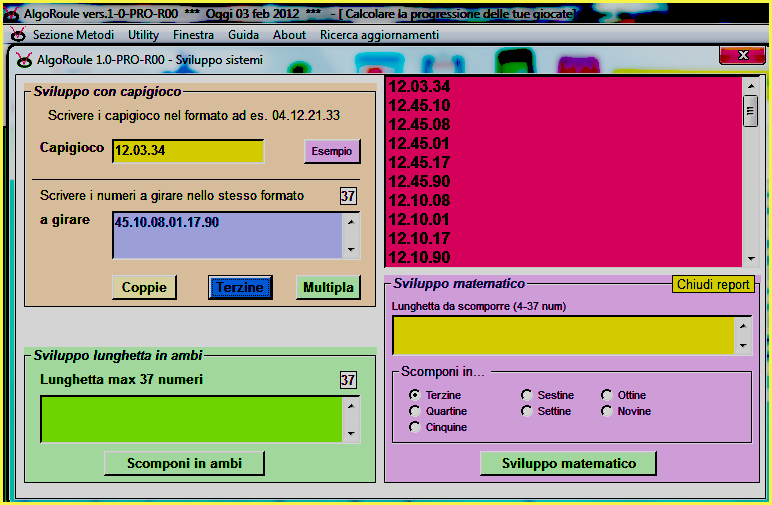Select result row 12.45.17
Image resolution: width=772 pixels, height=505 pixels.
(x=563, y=162)
